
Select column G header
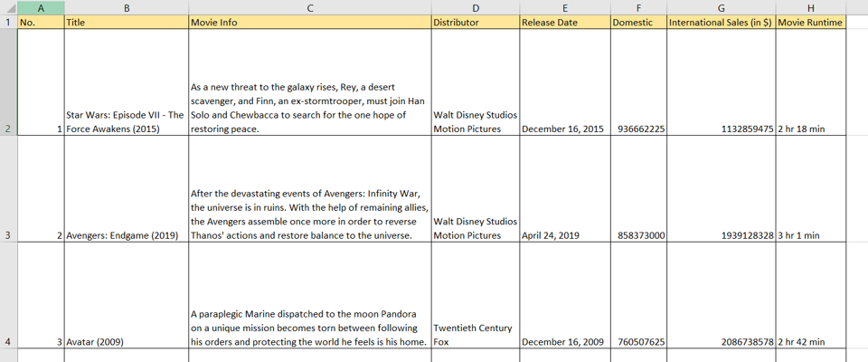pos(722,8)
